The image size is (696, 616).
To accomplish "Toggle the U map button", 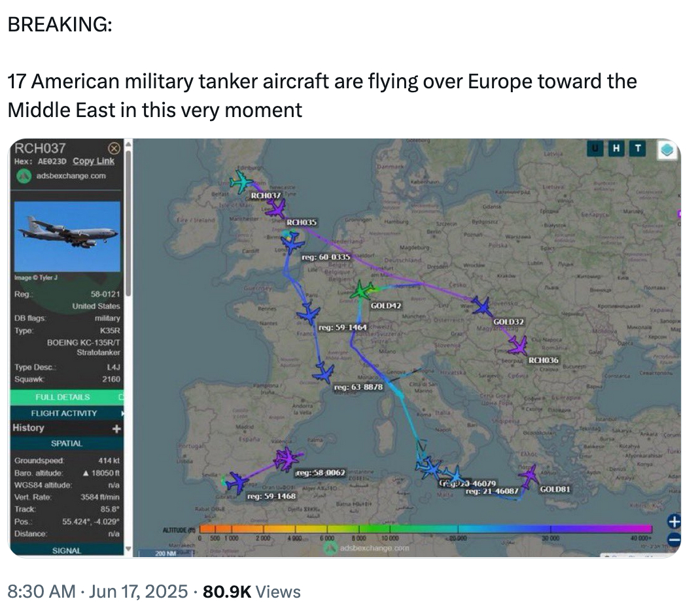I will (x=595, y=150).
